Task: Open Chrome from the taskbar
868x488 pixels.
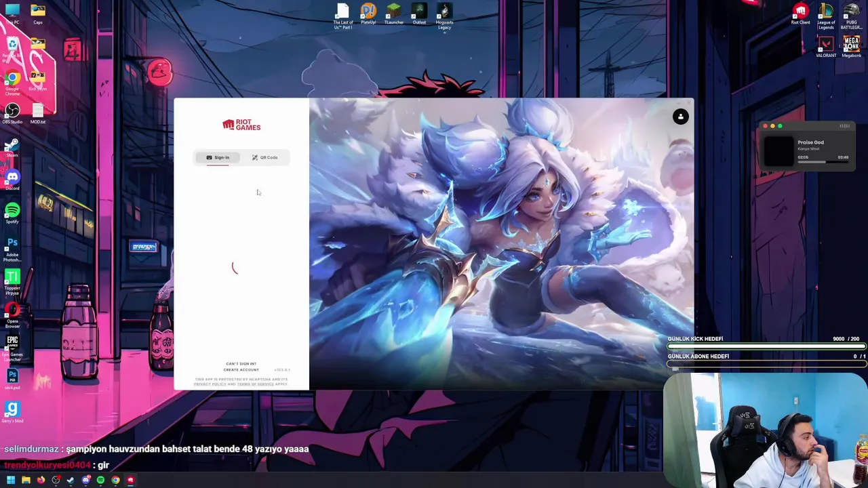Action: pyautogui.click(x=115, y=480)
